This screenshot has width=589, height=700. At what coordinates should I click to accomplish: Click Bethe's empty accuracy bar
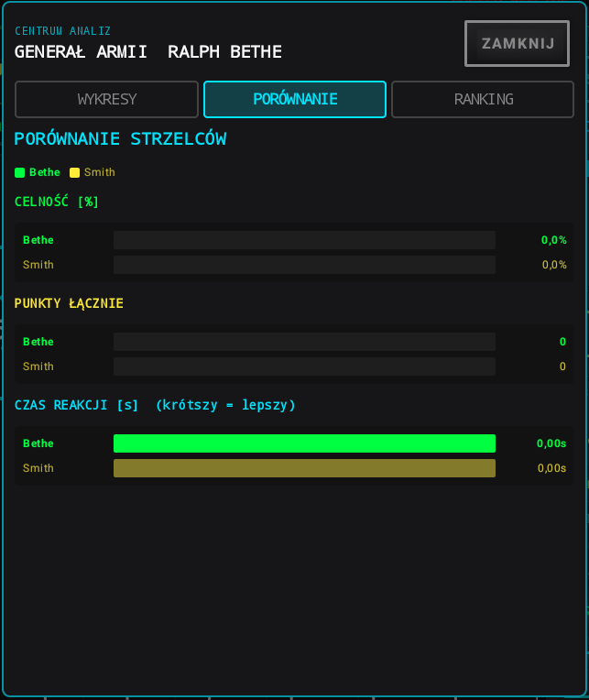pos(304,240)
